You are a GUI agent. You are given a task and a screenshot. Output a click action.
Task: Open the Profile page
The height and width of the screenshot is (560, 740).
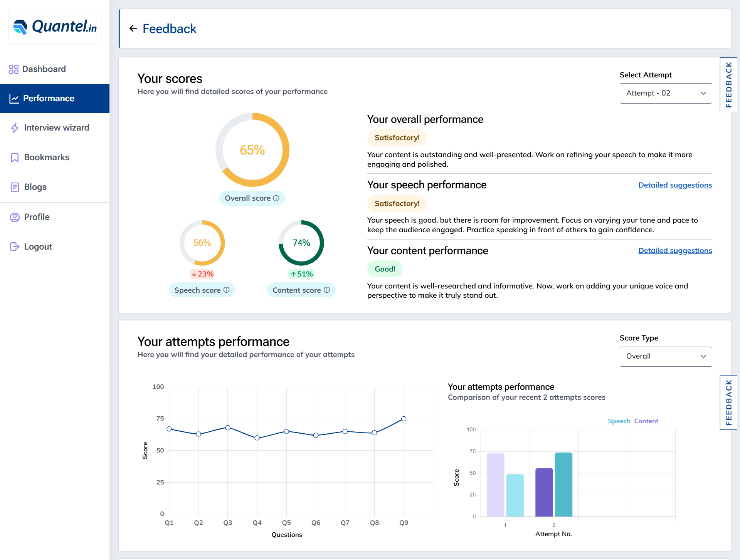pos(55,217)
